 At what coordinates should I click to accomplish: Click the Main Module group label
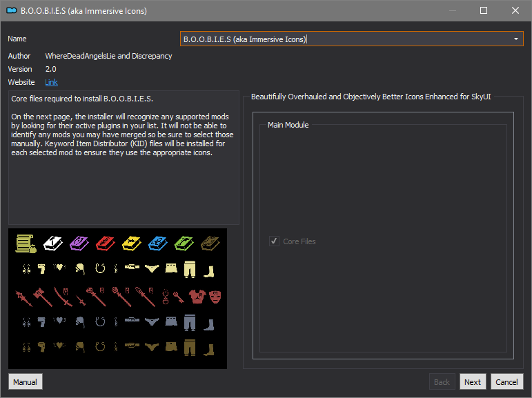click(288, 125)
